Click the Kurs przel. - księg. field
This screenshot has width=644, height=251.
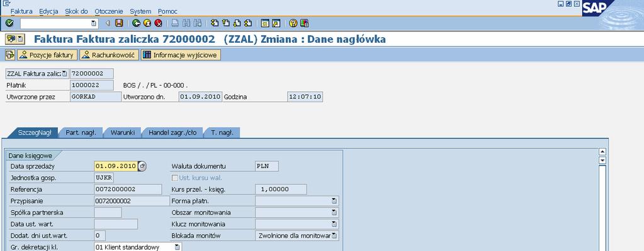click(x=281, y=189)
